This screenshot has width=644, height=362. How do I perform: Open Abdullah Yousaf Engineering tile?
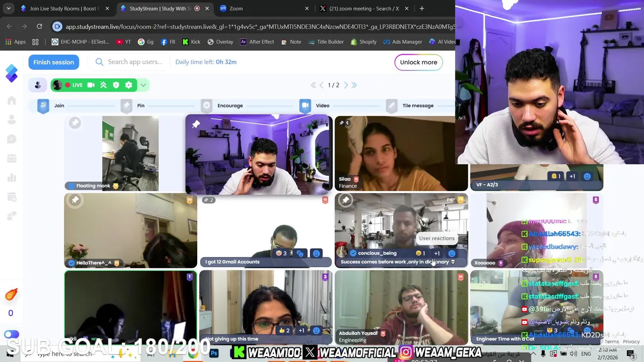click(x=401, y=307)
